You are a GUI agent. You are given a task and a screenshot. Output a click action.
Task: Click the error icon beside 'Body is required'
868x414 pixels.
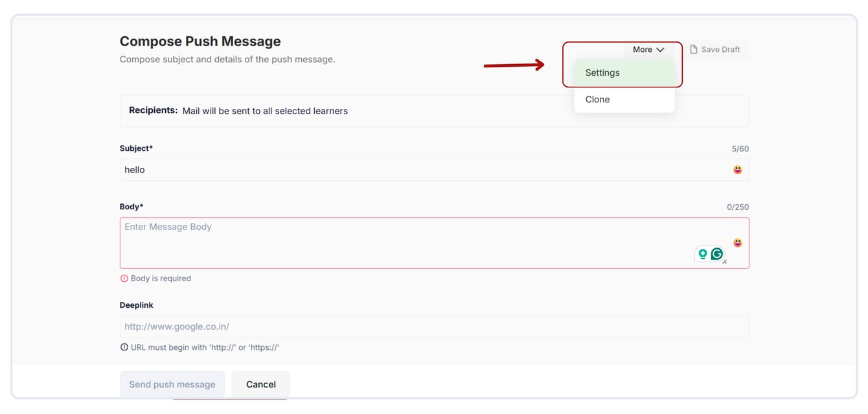[124, 279]
